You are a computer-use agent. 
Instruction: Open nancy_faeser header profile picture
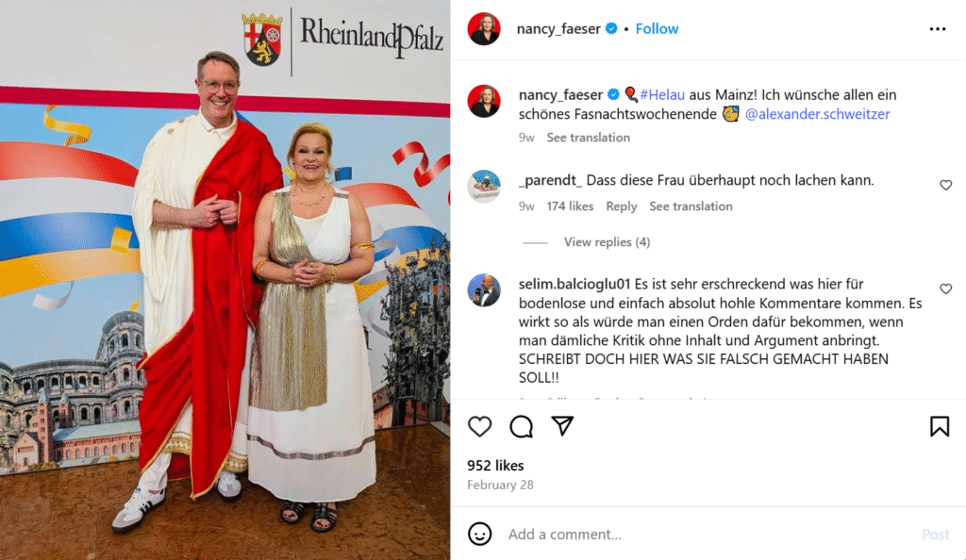(484, 29)
